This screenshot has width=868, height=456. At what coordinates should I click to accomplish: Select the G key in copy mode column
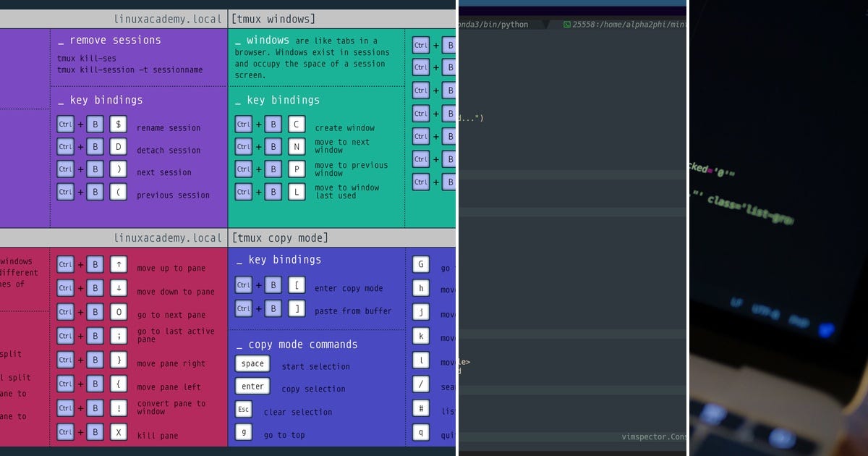tap(420, 264)
